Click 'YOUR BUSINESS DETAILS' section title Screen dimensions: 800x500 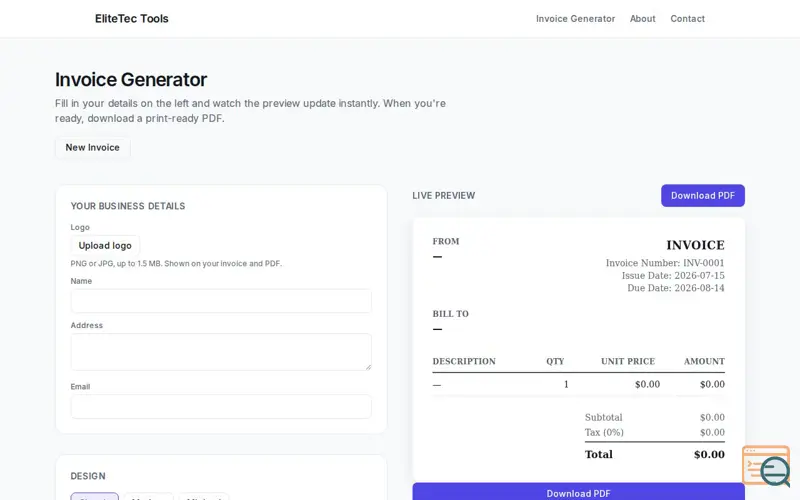pyautogui.click(x=128, y=206)
